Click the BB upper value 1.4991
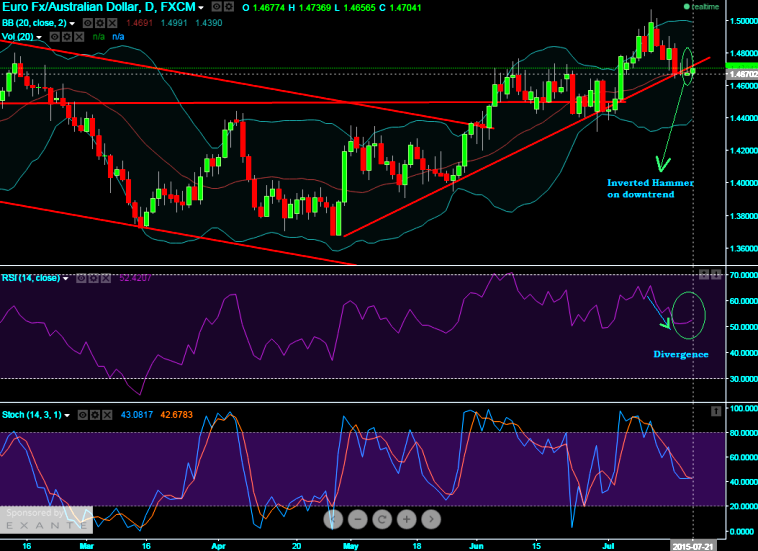 coord(174,23)
